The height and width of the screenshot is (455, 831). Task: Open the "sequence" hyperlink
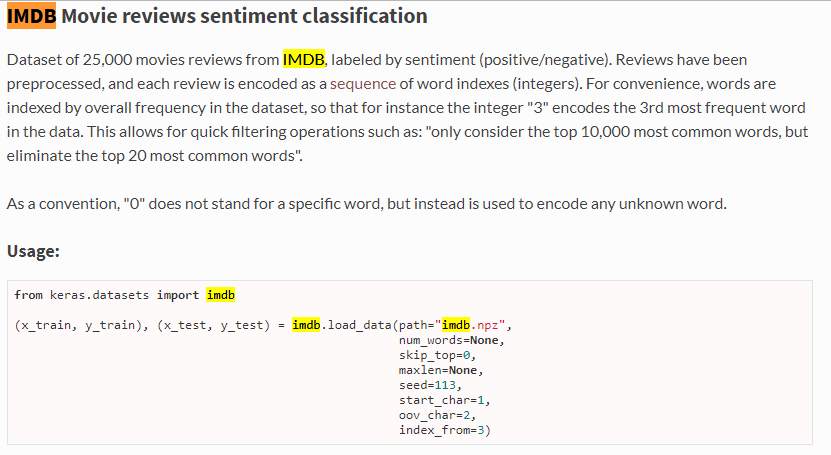click(363, 84)
